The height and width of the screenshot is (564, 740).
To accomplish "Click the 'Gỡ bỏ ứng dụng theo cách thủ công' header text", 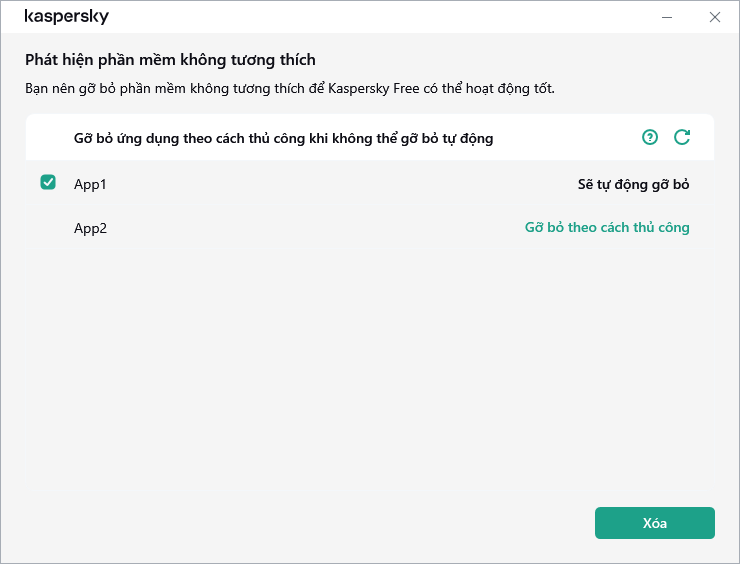I will (283, 138).
